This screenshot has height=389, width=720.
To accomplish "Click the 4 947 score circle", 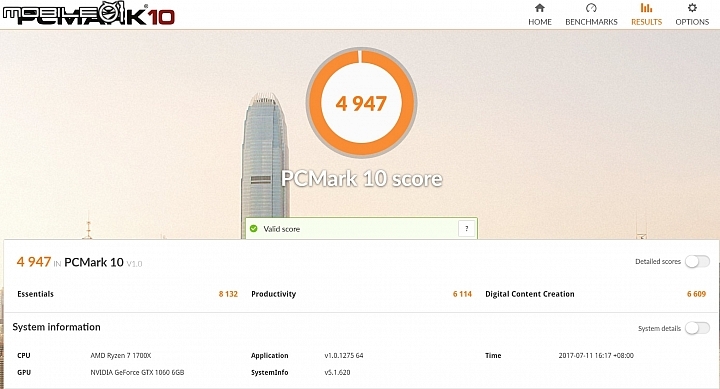I will click(361, 103).
